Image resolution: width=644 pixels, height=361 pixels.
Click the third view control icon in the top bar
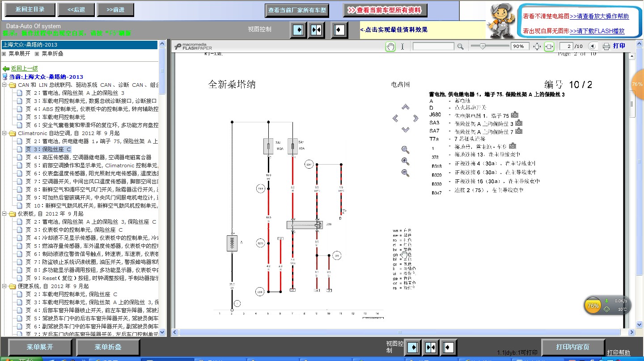pos(340,30)
